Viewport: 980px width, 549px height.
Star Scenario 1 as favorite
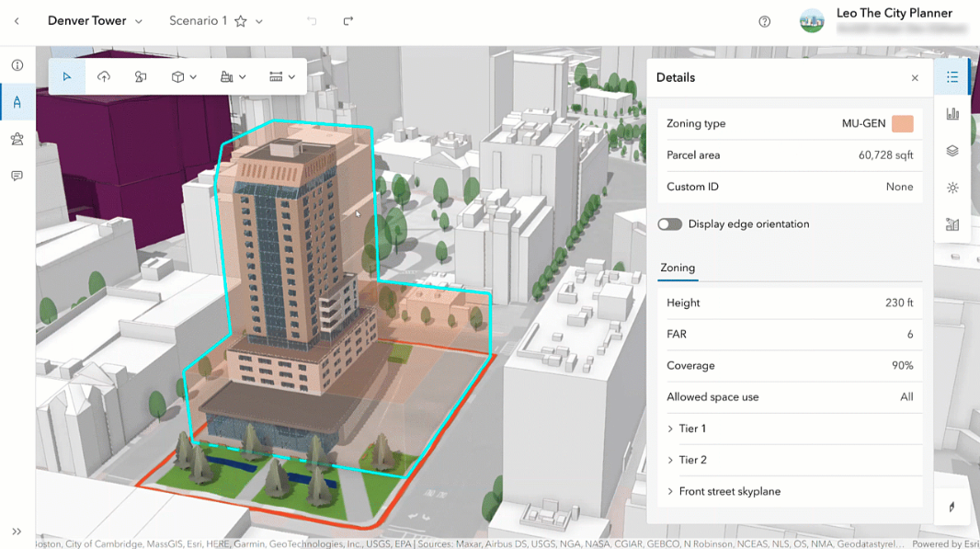(241, 21)
